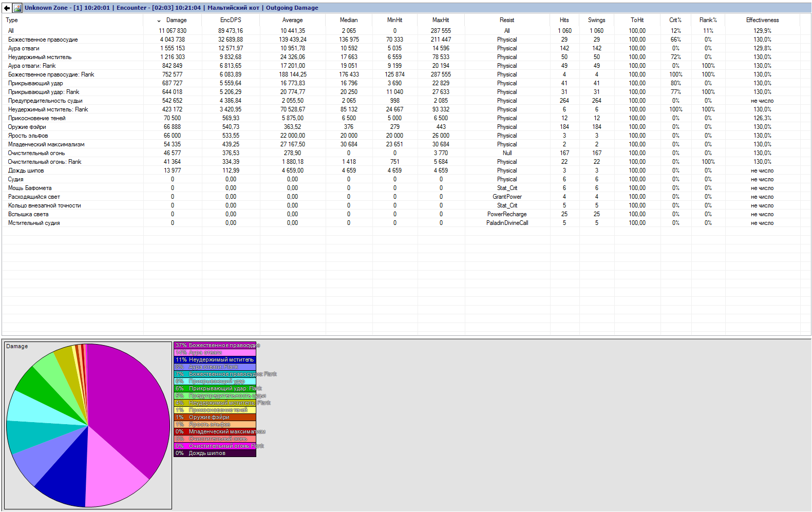Select the Мощь Бафомета row
812x512 pixels.
pos(406,188)
